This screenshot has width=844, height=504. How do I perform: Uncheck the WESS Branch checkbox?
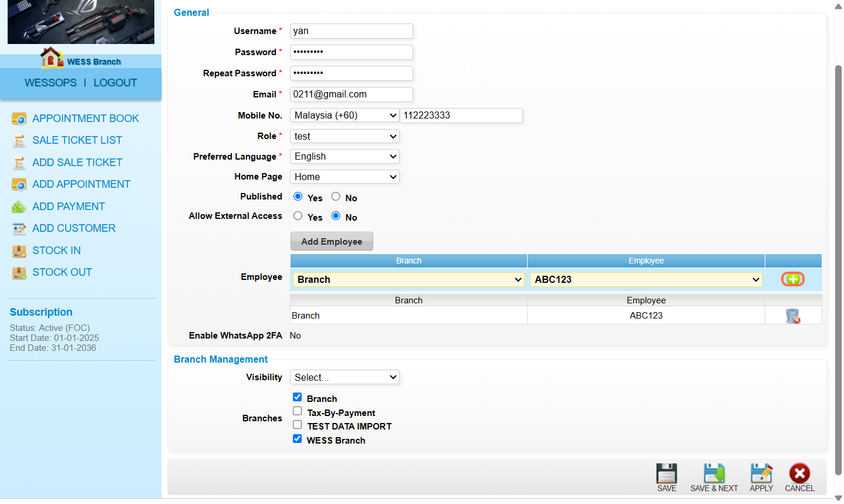298,439
